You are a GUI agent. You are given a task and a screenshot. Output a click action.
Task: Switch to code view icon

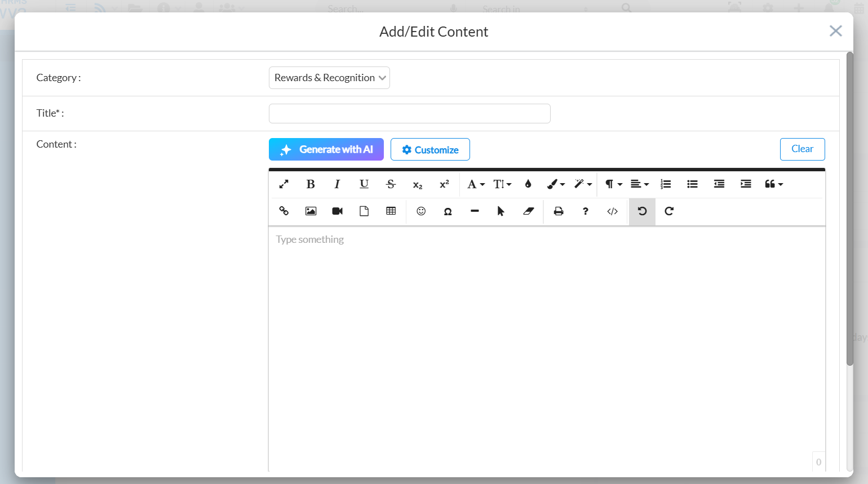click(612, 211)
